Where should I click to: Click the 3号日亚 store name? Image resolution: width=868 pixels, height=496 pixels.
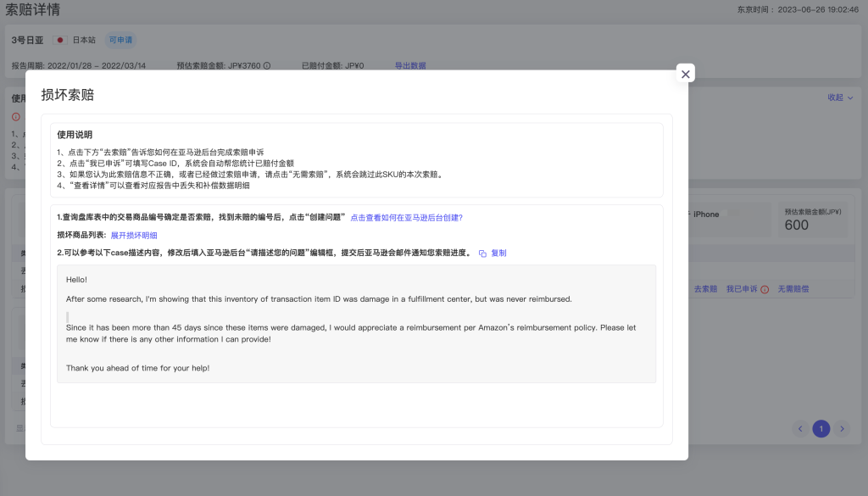pos(28,40)
